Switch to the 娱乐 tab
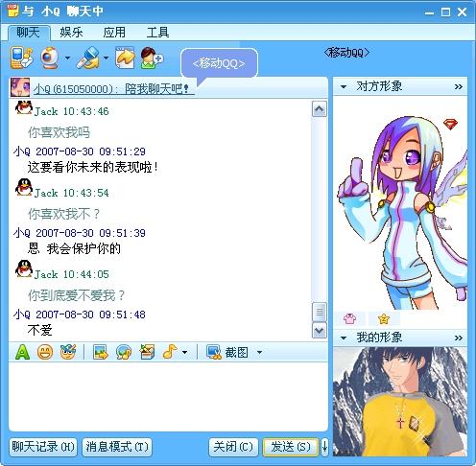This screenshot has width=476, height=466. 71,33
